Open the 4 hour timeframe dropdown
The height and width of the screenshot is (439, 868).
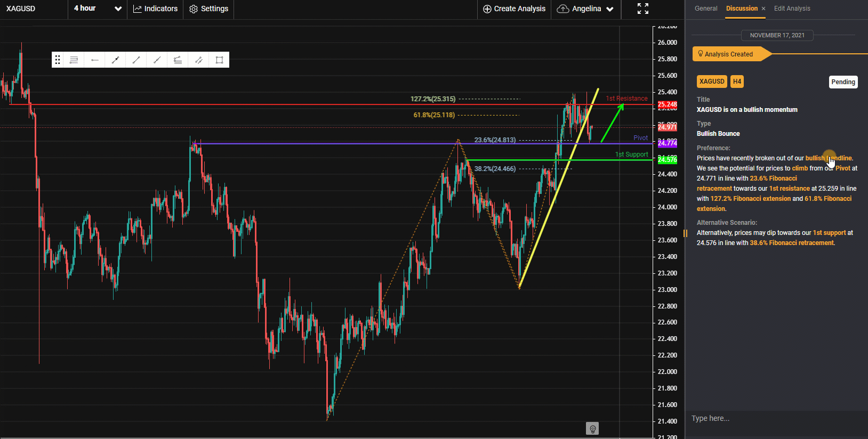98,9
